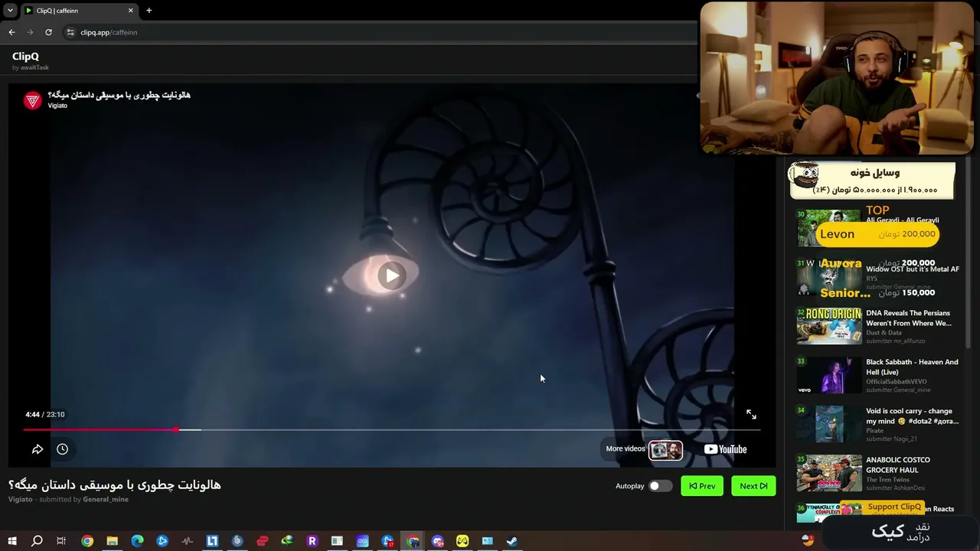Screen dimensions: 980x551
Task: Click the browser forward arrow
Action: click(30, 32)
